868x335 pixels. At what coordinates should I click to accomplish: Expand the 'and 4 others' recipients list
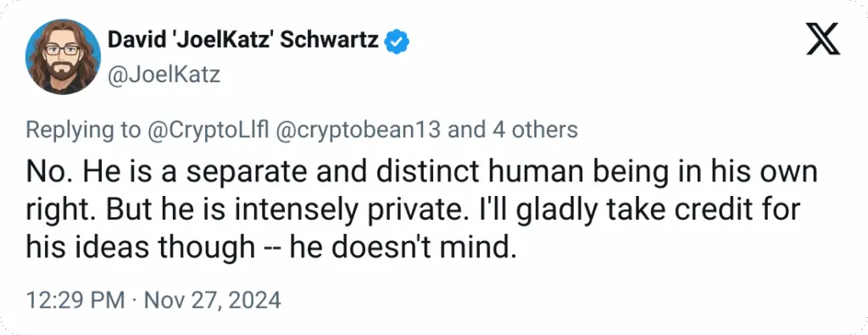coord(513,131)
